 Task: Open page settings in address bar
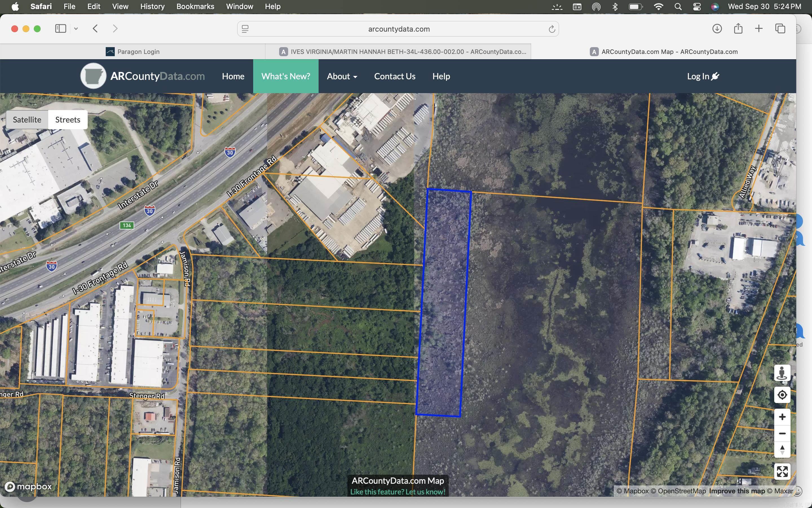(245, 29)
